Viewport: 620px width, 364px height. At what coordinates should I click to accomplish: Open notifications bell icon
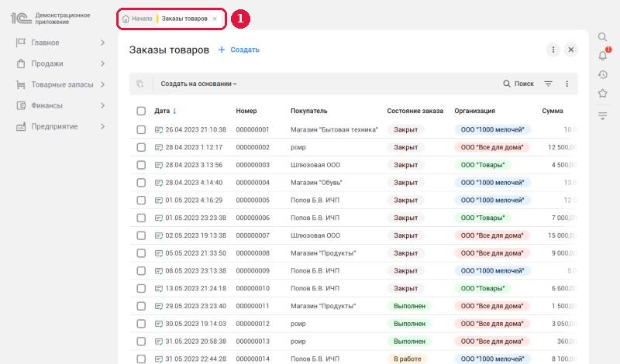603,55
